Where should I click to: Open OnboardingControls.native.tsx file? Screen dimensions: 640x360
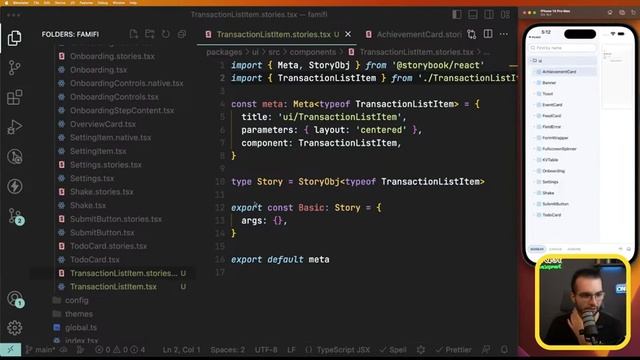[127, 83]
